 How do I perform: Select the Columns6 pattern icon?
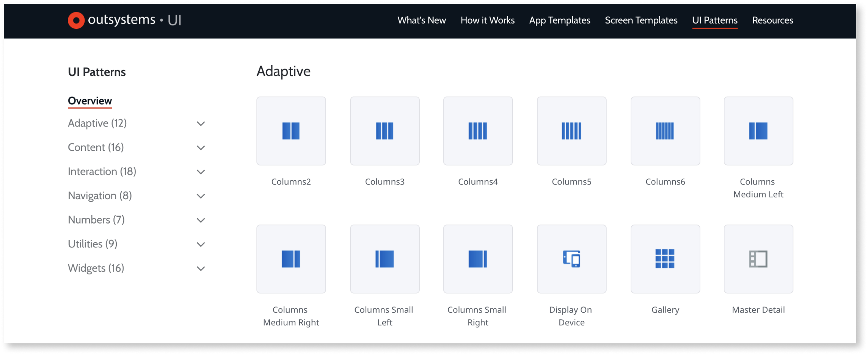click(x=665, y=130)
